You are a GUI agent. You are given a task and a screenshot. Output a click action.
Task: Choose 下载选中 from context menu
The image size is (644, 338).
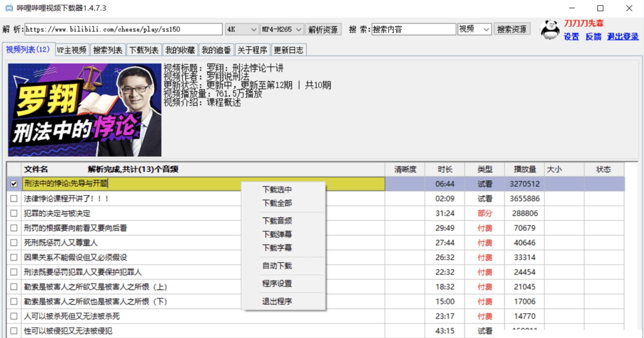[x=277, y=189]
